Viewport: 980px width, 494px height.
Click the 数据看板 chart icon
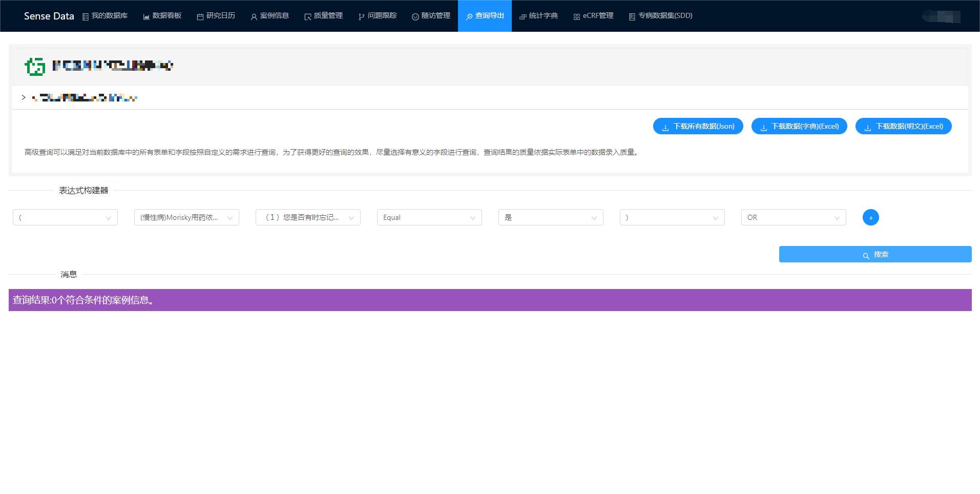tap(147, 17)
